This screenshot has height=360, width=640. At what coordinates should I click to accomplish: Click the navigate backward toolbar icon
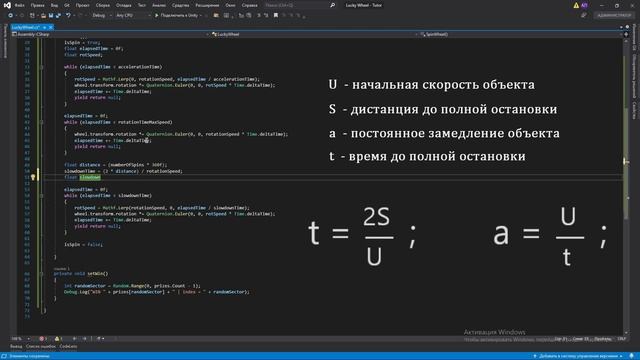10,16
